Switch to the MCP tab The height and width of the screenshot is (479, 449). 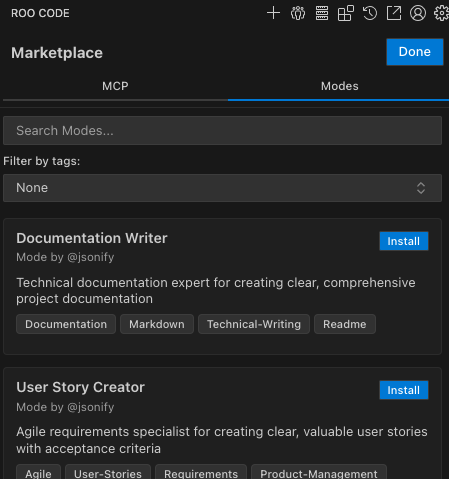coord(115,86)
